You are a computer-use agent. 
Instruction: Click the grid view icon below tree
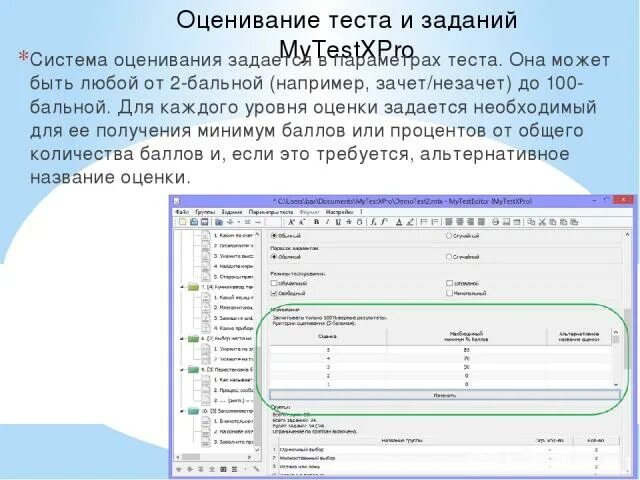click(223, 469)
